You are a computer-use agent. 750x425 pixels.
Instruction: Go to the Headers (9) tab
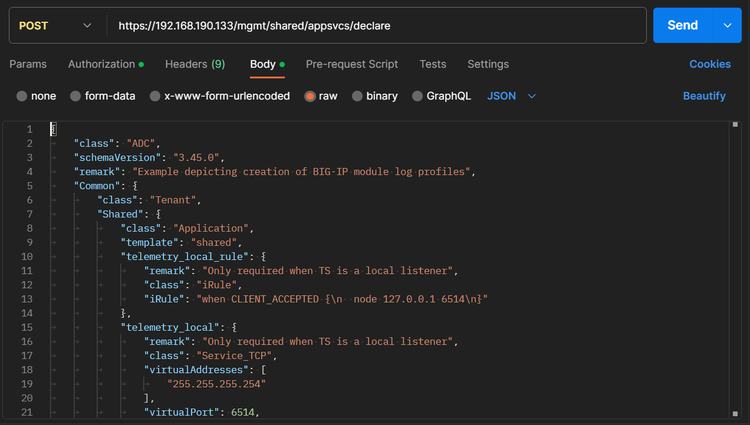coord(194,64)
